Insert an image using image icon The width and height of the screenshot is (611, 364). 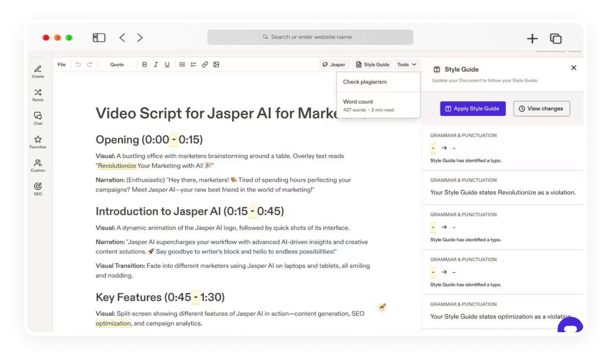(x=216, y=64)
